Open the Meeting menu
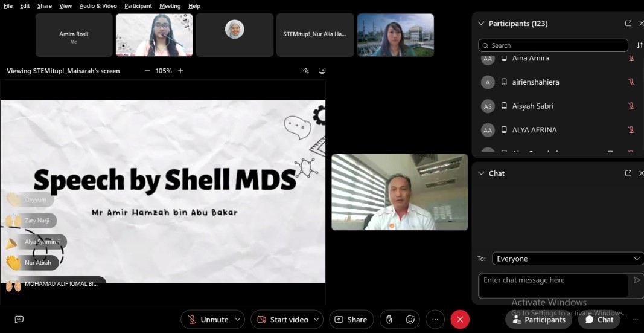Image resolution: width=644 pixels, height=333 pixels. point(170,6)
